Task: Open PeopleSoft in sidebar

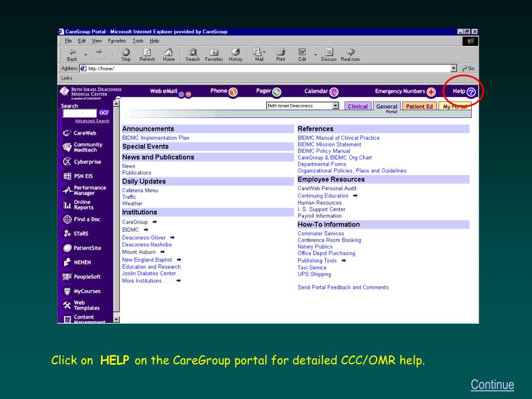Action: [82, 276]
